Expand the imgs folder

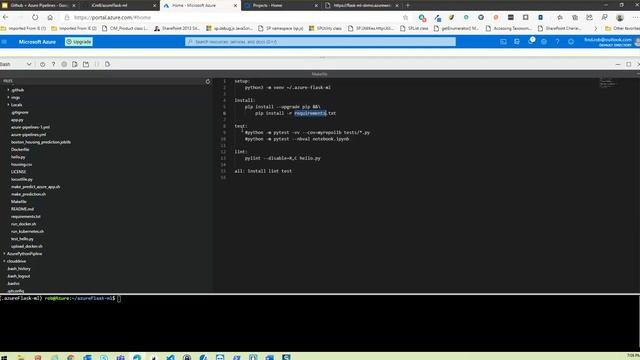point(8,98)
